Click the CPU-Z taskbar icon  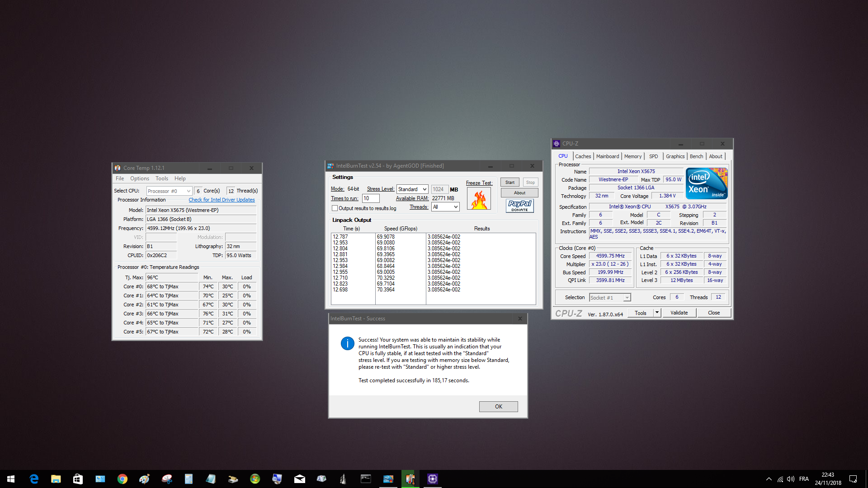tap(432, 479)
